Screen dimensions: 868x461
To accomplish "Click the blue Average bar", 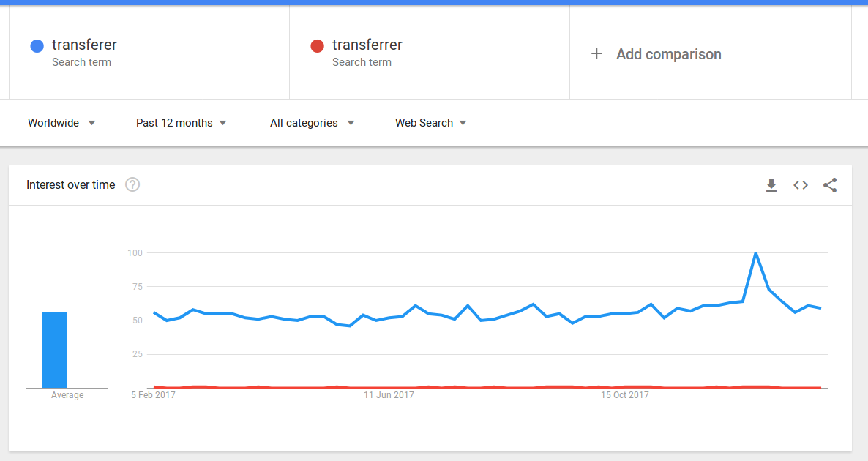I will 55,349.
